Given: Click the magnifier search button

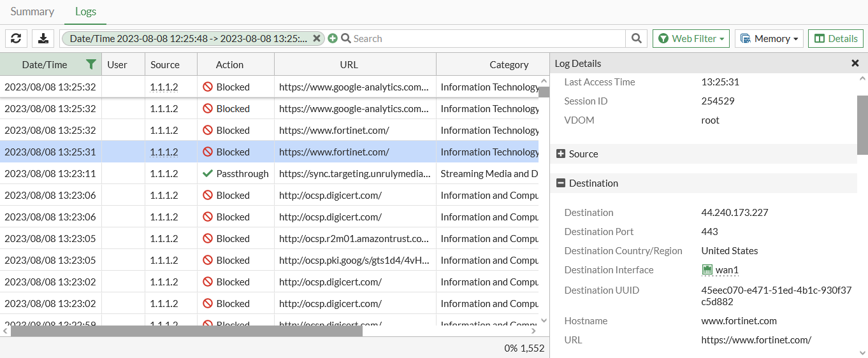Looking at the screenshot, I should (x=636, y=39).
